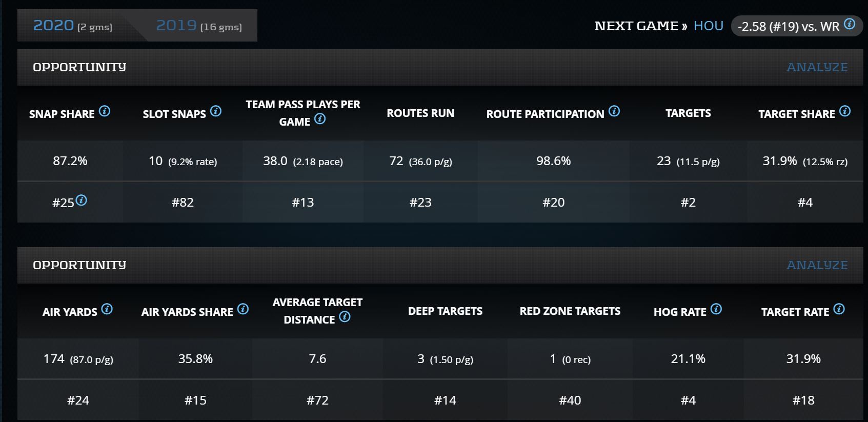Click the Targets column header
The image size is (868, 422).
(688, 113)
